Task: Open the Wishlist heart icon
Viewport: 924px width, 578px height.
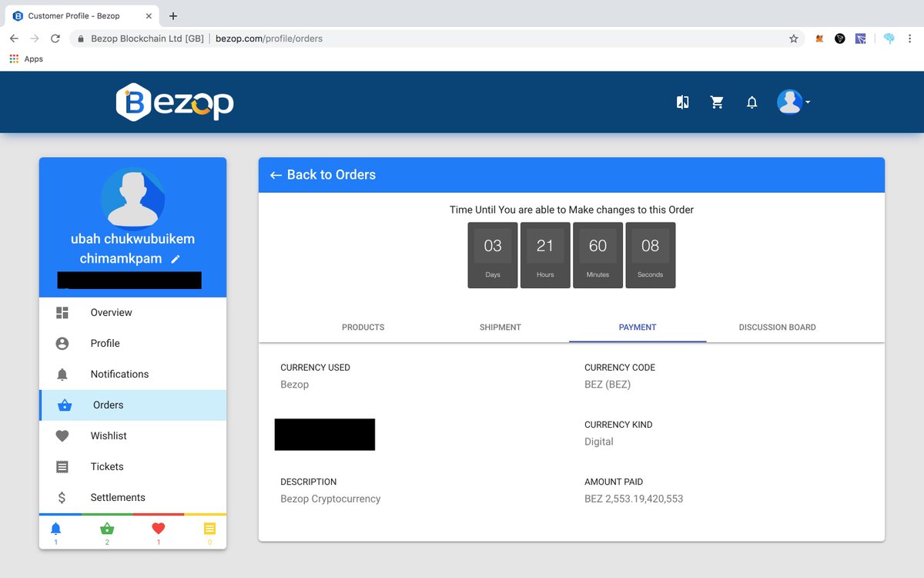Action: point(63,435)
